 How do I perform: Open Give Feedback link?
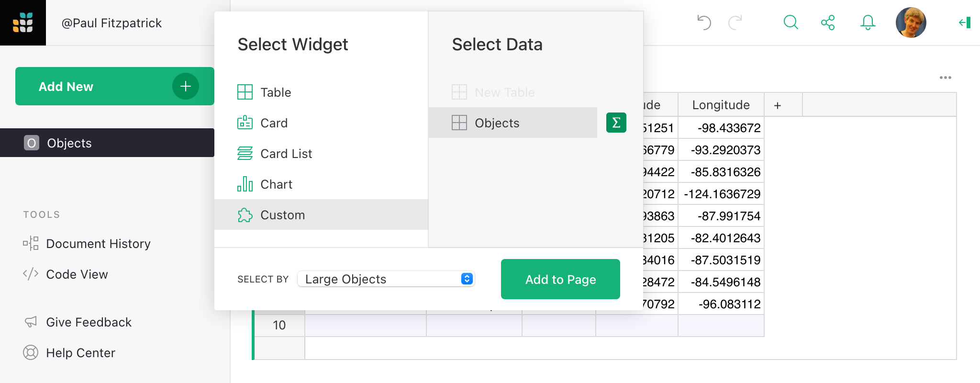tap(89, 322)
